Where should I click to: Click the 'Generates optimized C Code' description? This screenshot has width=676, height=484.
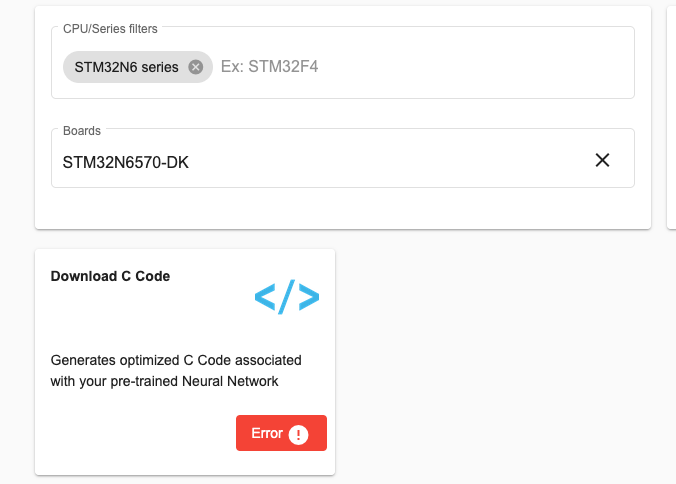point(176,359)
